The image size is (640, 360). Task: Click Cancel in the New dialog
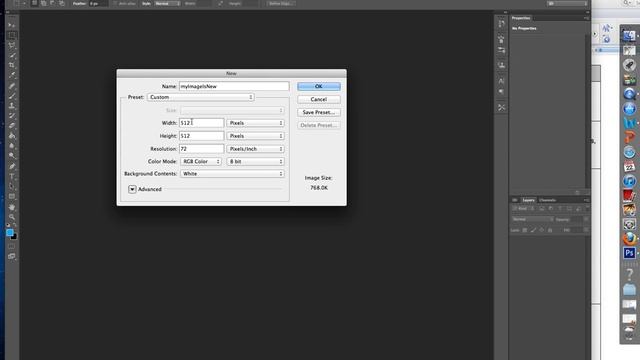point(319,100)
